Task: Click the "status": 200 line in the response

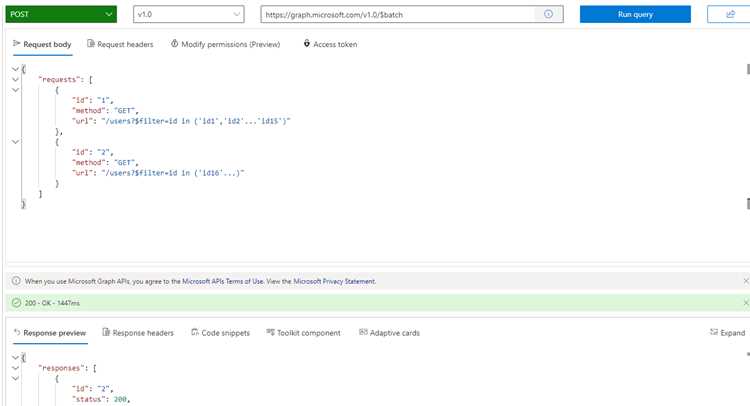Action: [x=101, y=399]
